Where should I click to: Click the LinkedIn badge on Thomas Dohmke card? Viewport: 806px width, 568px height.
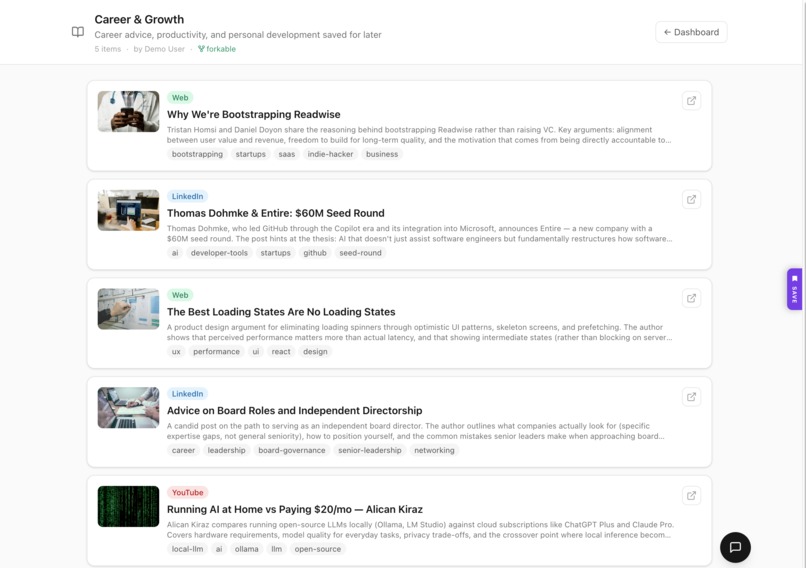pos(187,196)
